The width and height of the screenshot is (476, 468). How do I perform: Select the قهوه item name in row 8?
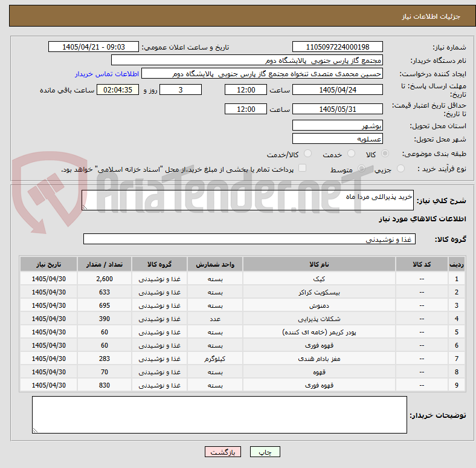(319, 372)
